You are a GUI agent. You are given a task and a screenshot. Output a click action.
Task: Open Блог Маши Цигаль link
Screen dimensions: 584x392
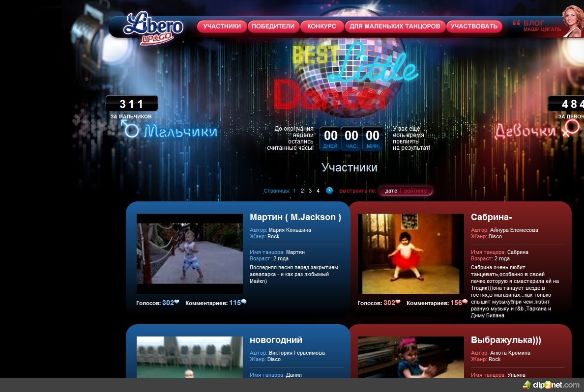click(537, 26)
